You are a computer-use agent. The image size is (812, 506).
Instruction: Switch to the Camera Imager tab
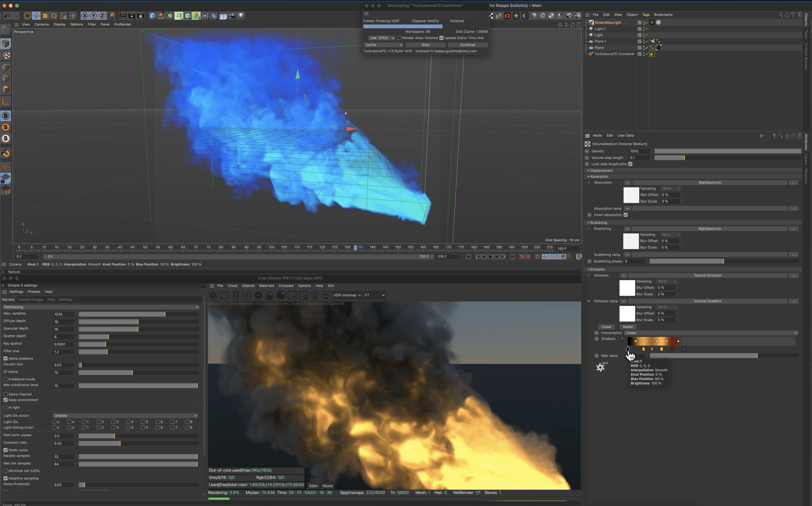31,299
